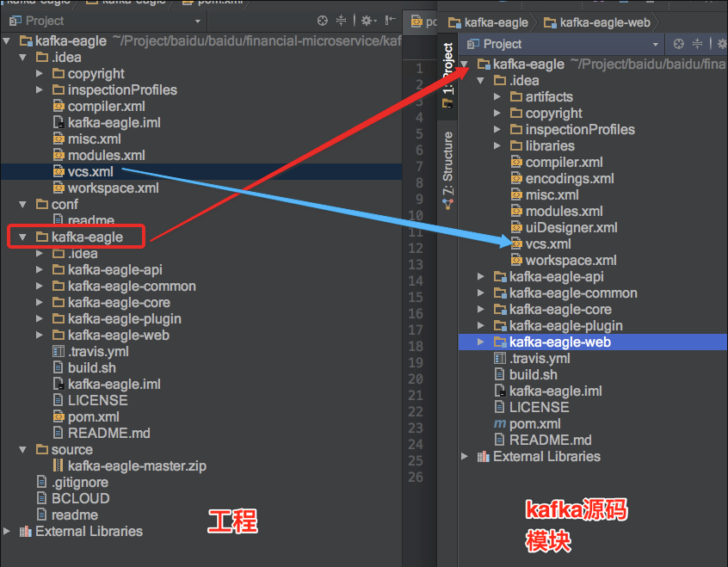
Task: Click scroll-from-source icon in right Project panel
Action: [679, 44]
